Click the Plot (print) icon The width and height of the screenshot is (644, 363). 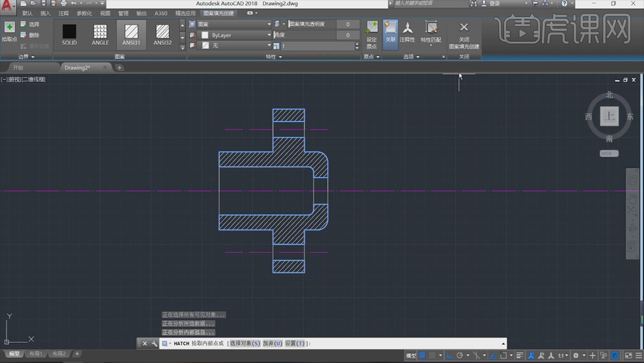tap(64, 3)
